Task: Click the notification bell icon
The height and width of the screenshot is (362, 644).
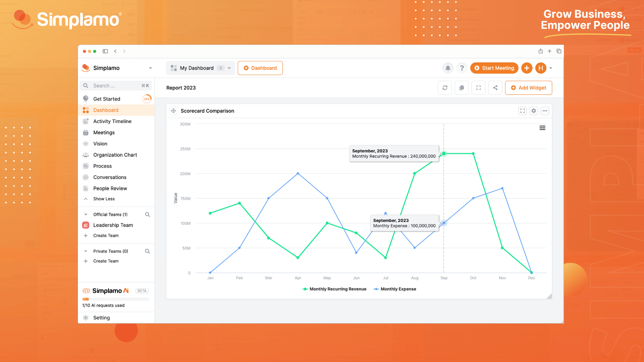Action: [x=448, y=68]
